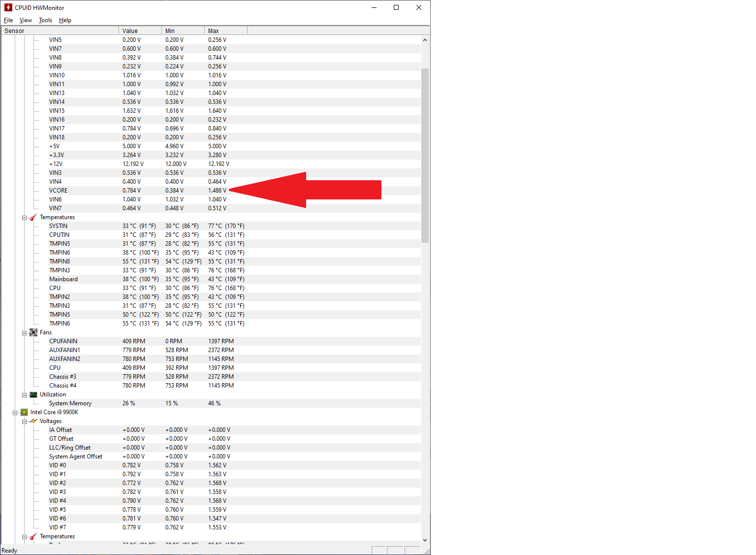Click the CPUID HWMonitor title bar icon
This screenshot has width=756, height=555.
pos(8,7)
